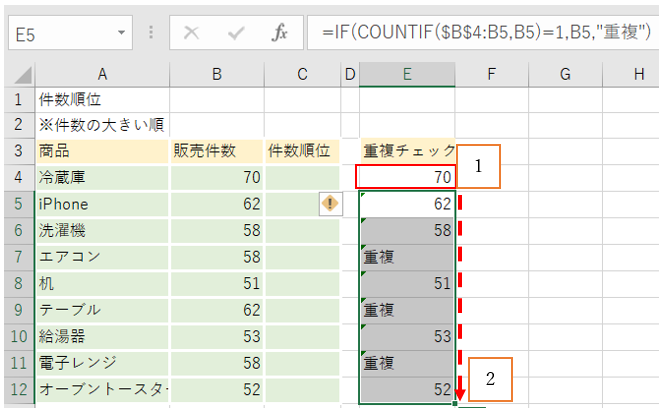Click the fill handle below cell E12
This screenshot has height=414, width=669.
456,404
